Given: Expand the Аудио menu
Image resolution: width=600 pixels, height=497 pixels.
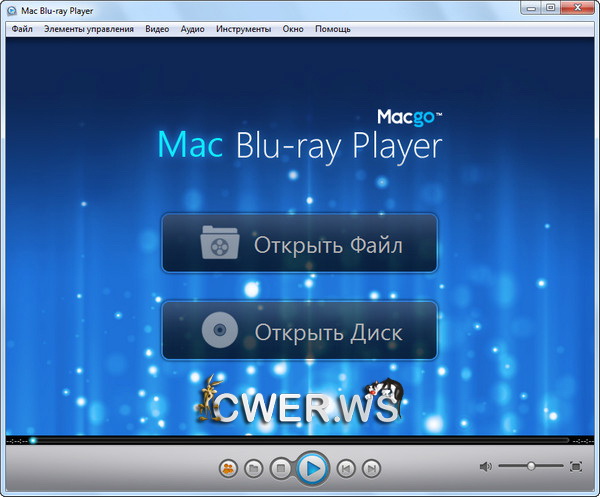Looking at the screenshot, I should 193,29.
